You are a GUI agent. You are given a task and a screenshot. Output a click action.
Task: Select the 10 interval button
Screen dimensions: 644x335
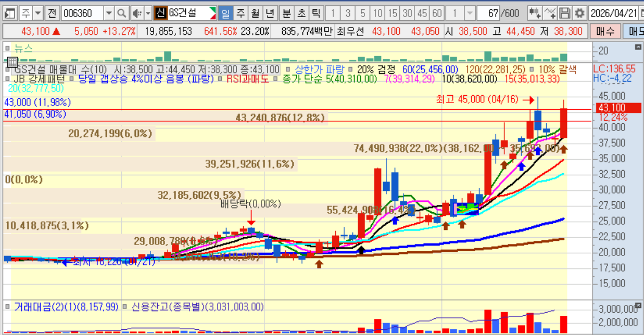378,12
